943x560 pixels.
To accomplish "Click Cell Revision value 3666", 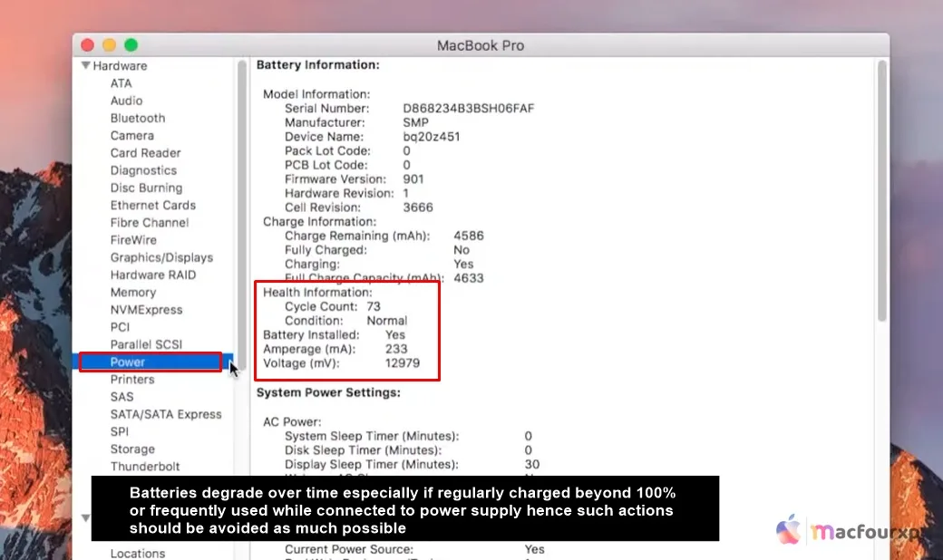I will tap(418, 208).
